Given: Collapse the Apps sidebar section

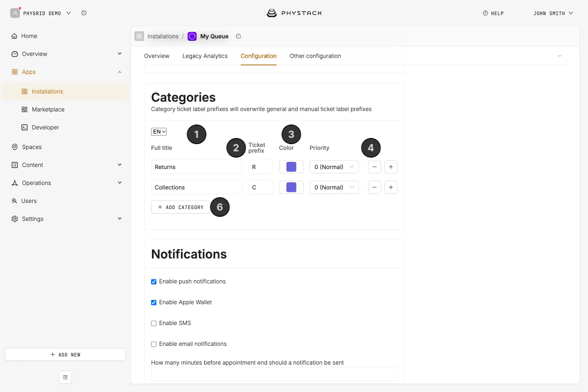Looking at the screenshot, I should 120,72.
